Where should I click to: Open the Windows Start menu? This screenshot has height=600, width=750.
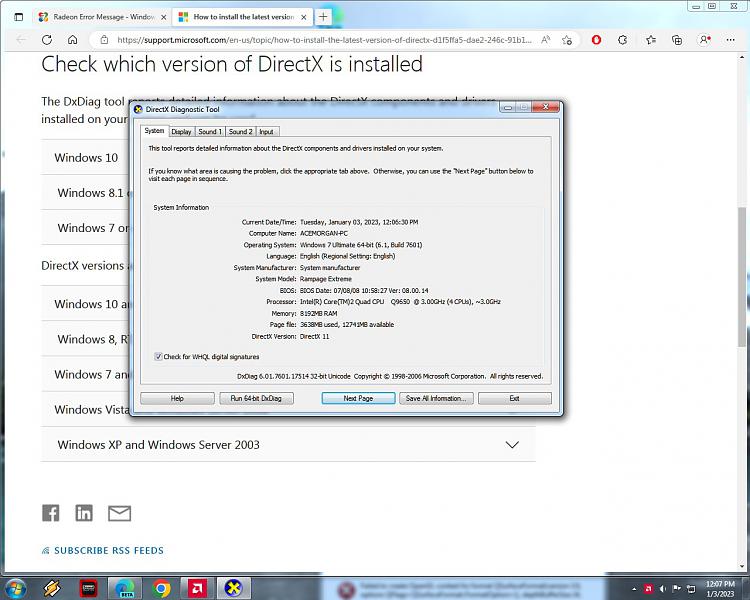(15, 589)
